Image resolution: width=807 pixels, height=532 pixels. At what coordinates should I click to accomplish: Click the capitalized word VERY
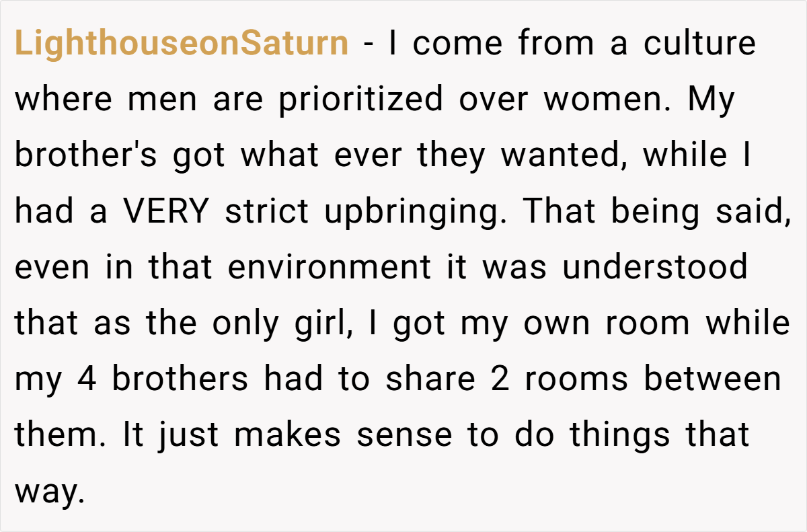(166, 211)
